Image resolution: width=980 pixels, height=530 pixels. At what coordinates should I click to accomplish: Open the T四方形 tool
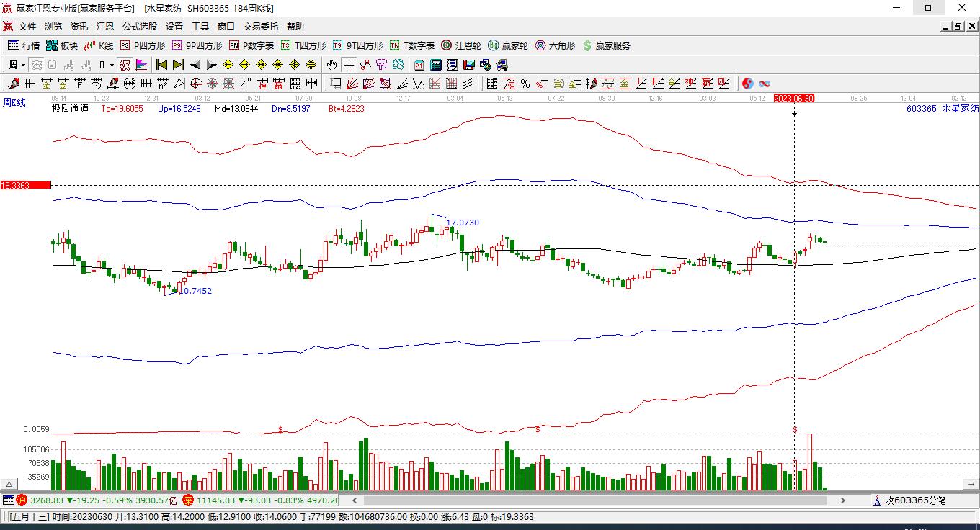[x=303, y=45]
